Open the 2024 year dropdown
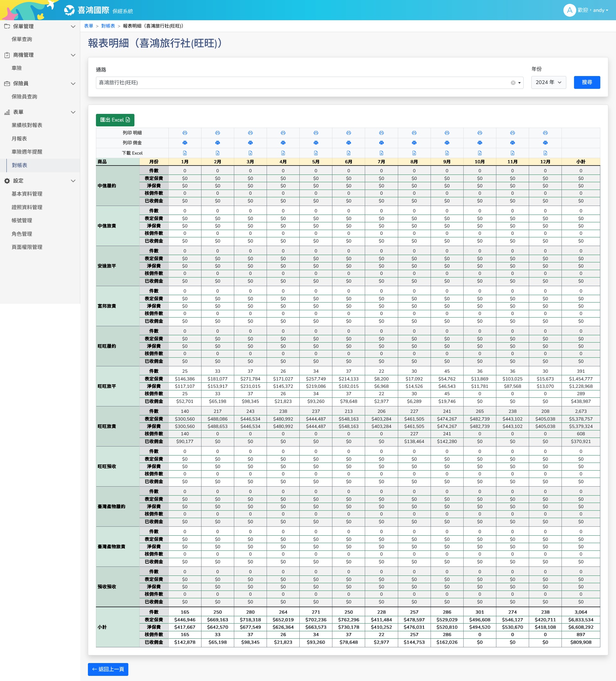 pos(548,82)
